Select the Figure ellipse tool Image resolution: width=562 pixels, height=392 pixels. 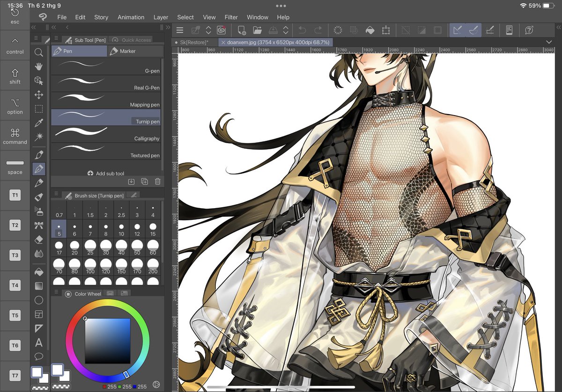coord(39,300)
